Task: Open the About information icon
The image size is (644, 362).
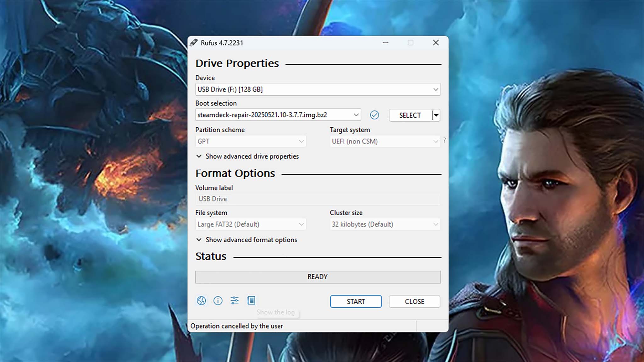Action: [x=218, y=301]
